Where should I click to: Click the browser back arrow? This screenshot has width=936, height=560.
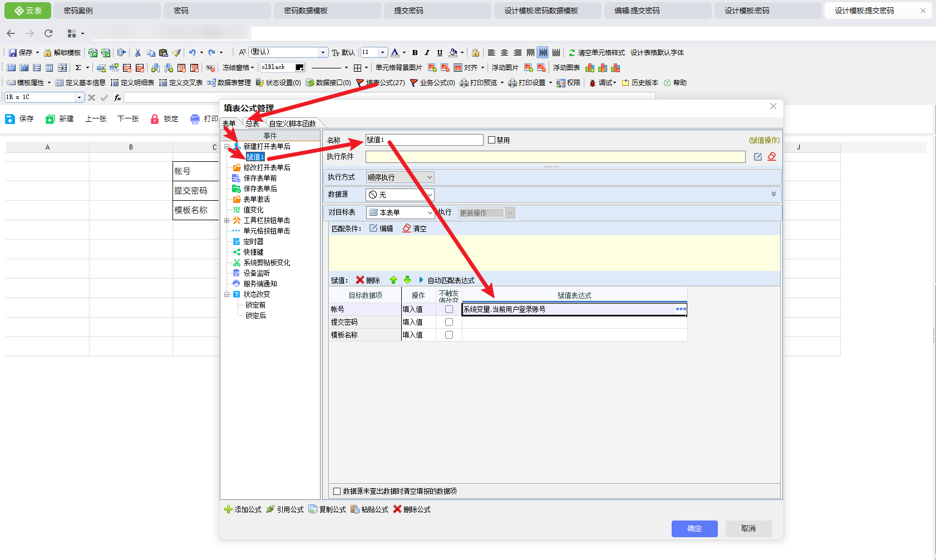11,33
